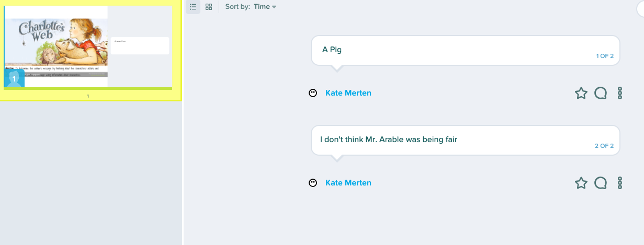Select the 'A Pig' response bubble

[465, 50]
